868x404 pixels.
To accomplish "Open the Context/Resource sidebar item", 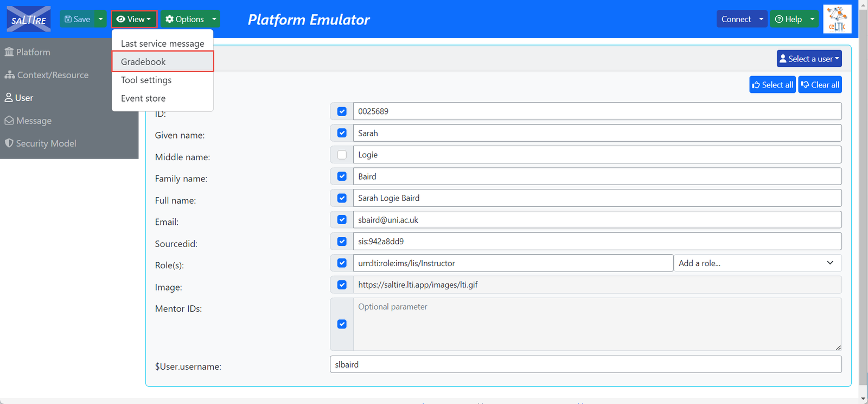I will click(x=47, y=75).
